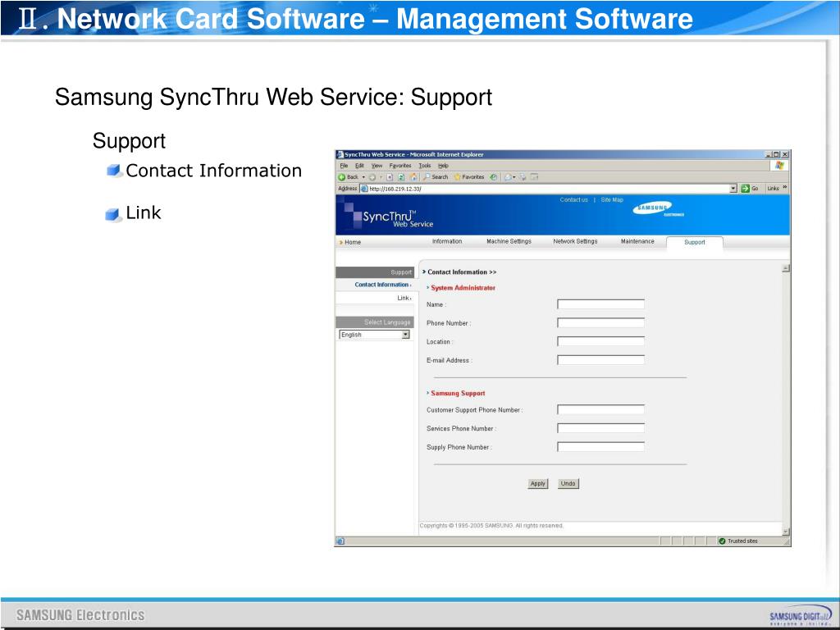This screenshot has height=630, width=840.
Task: Open Favorites star in IE toolbar
Action: [457, 177]
